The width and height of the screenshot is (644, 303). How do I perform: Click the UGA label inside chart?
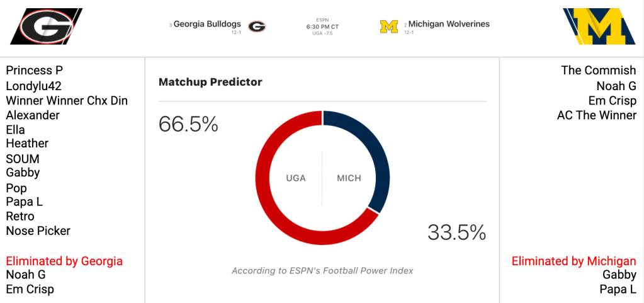coord(296,178)
